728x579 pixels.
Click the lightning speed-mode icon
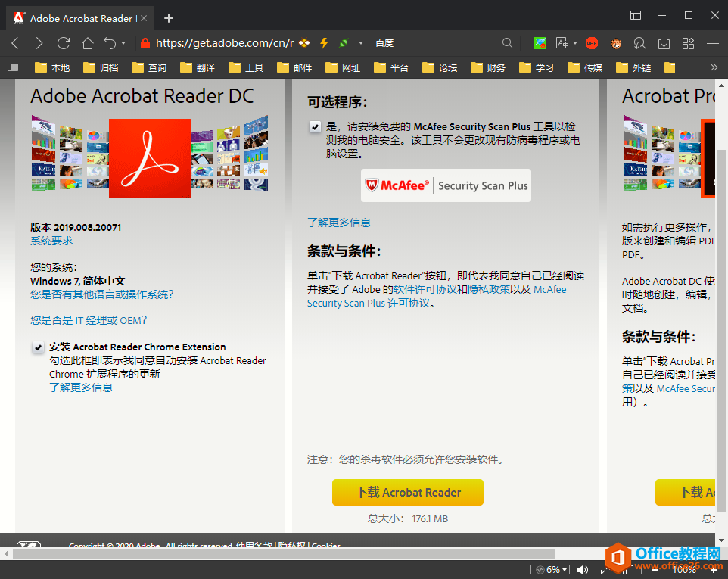click(324, 43)
